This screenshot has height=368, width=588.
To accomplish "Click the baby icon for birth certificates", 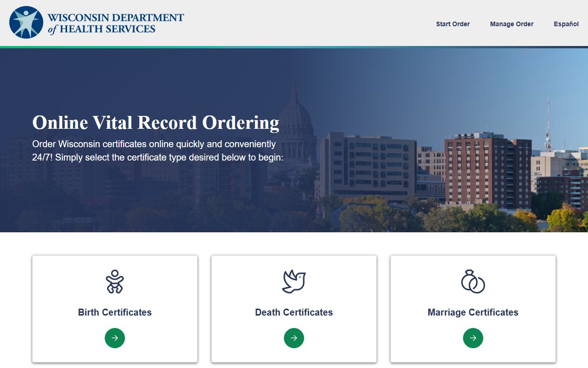I will pyautogui.click(x=115, y=282).
